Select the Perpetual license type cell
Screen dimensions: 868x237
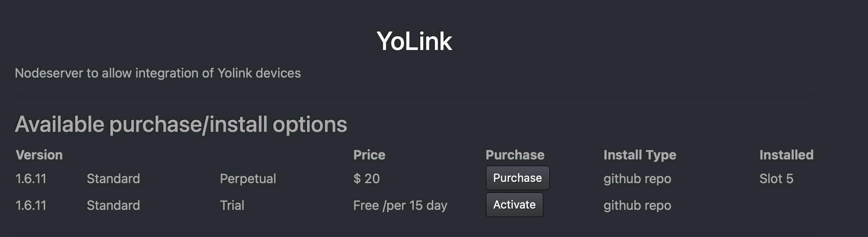(248, 179)
